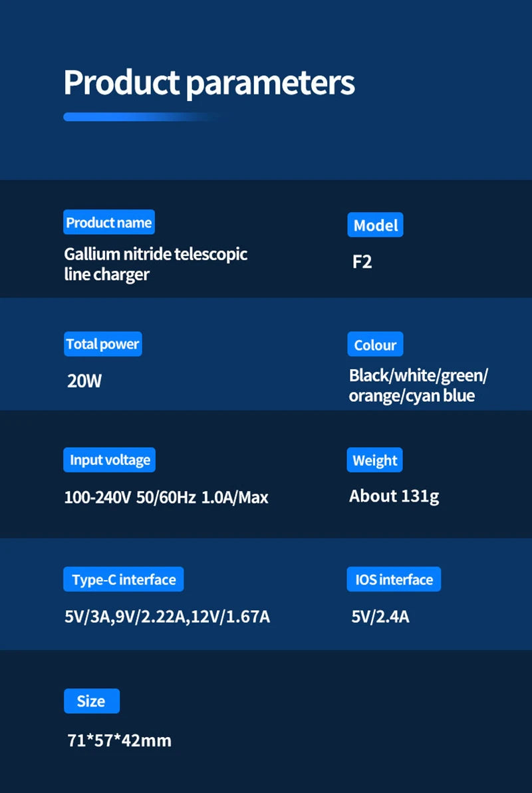This screenshot has width=532, height=793.
Task: Click the 5V/3A,9V/2.22A,12V/1.67A output text
Action: tap(167, 617)
